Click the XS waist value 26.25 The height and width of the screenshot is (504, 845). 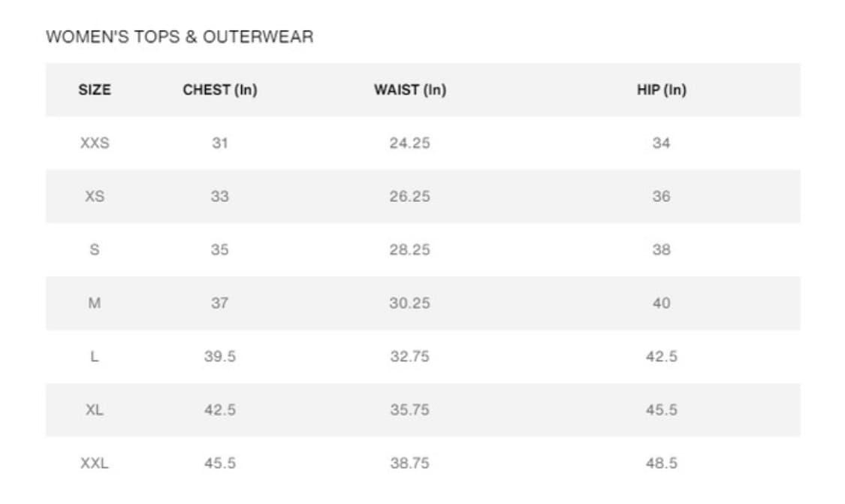409,197
